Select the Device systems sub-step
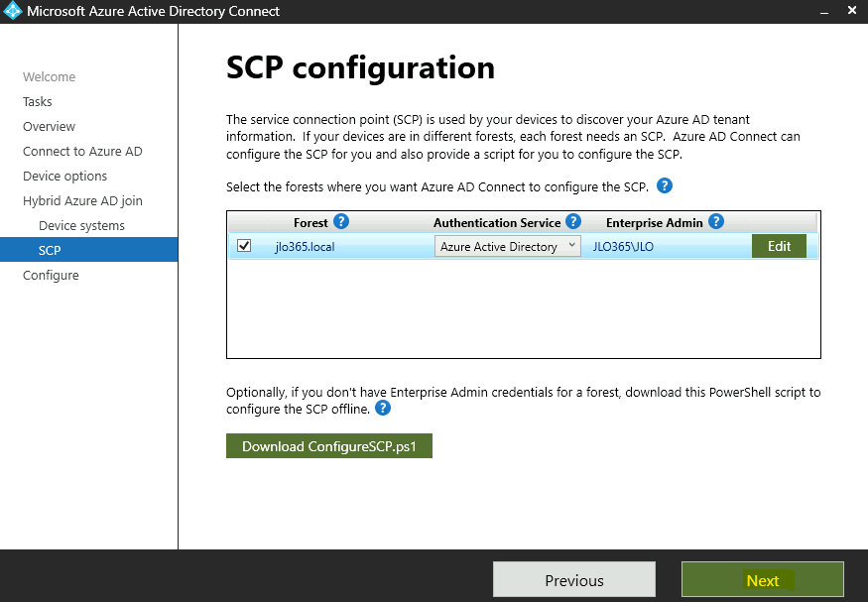The image size is (868, 602). [x=82, y=226]
